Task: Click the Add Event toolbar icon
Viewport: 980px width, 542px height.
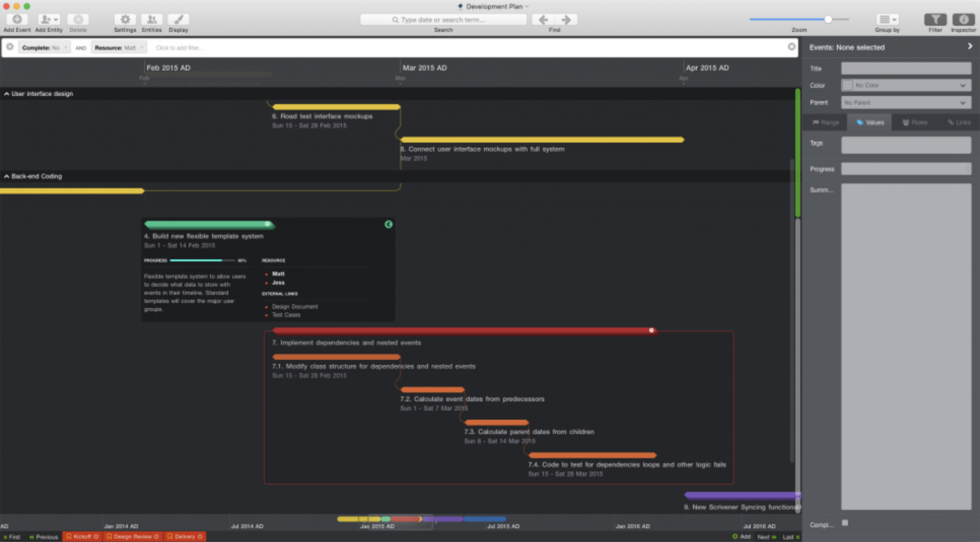Action: [x=17, y=19]
